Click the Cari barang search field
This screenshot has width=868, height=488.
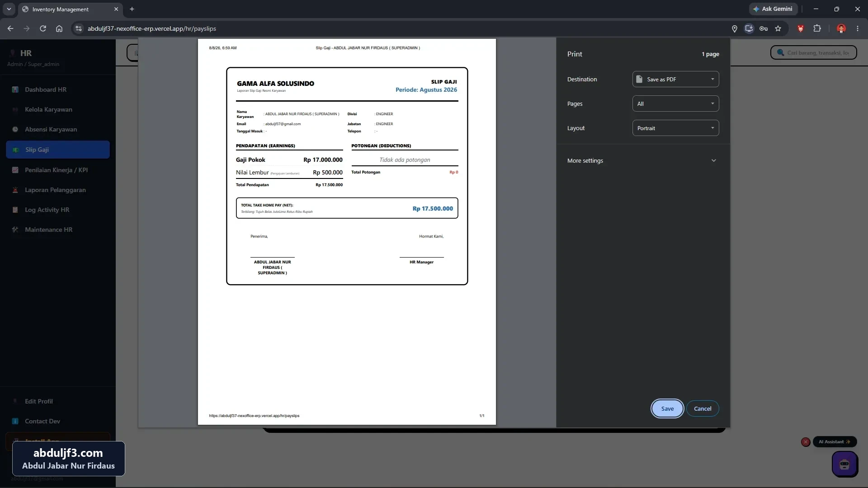[814, 52]
